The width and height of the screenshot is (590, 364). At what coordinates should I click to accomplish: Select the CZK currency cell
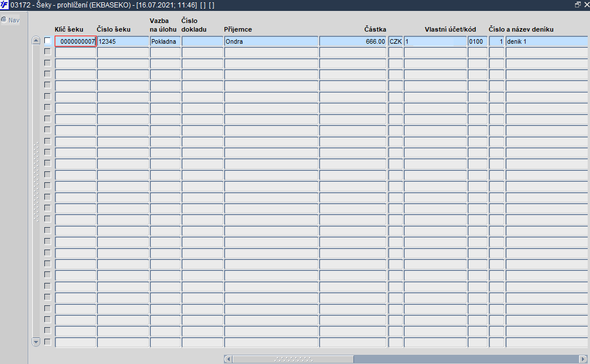(395, 41)
